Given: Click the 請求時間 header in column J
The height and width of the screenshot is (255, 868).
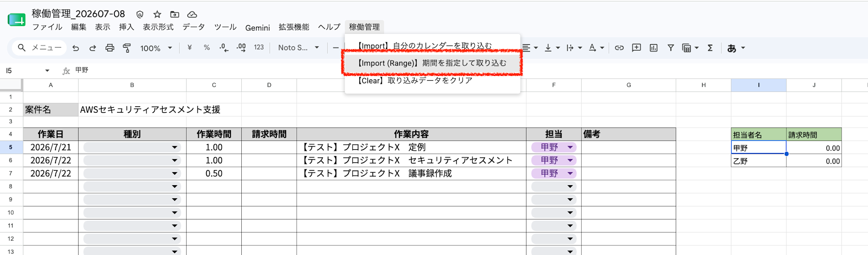Looking at the screenshot, I should pyautogui.click(x=814, y=134).
